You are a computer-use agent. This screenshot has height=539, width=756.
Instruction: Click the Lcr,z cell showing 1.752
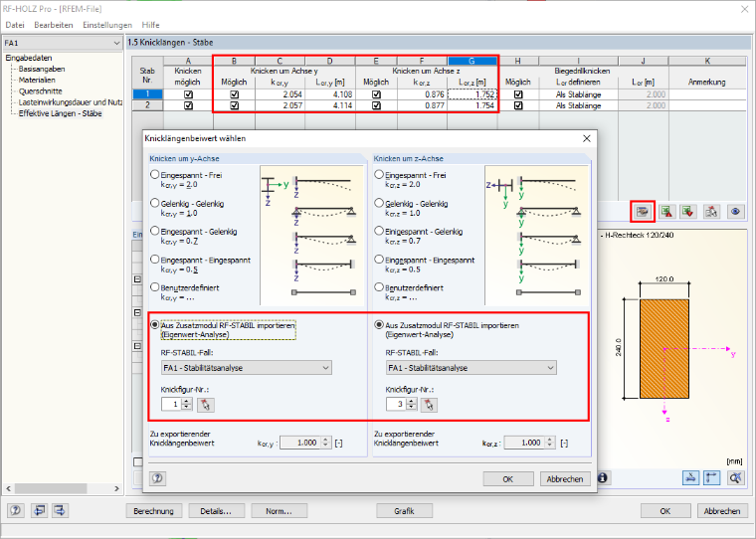coord(472,94)
